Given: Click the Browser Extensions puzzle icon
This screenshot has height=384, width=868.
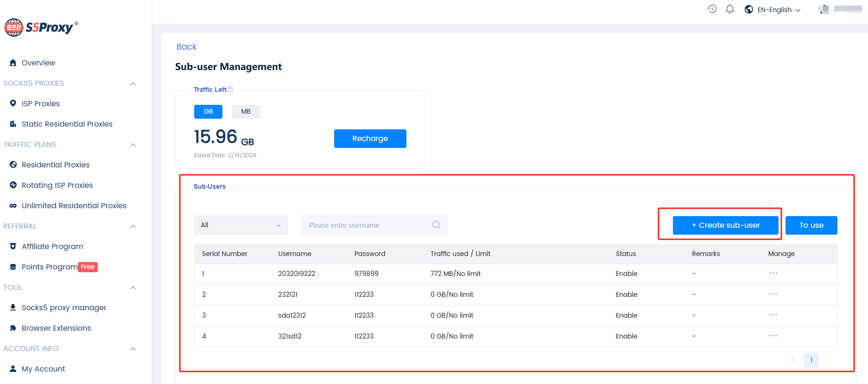Looking at the screenshot, I should click(x=13, y=328).
